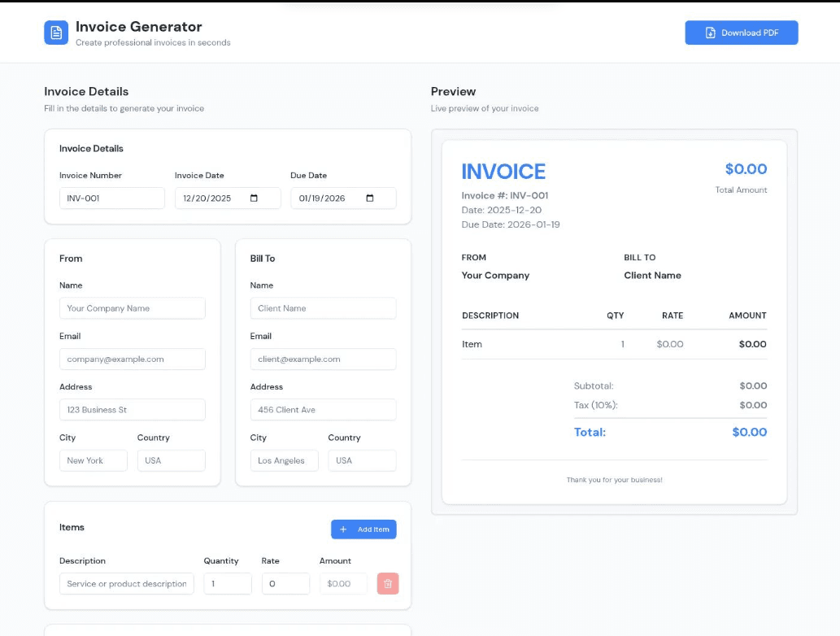Screen dimensions: 840x636
Task: Click the preview text Date: 2025-12-20
Action: pos(502,210)
